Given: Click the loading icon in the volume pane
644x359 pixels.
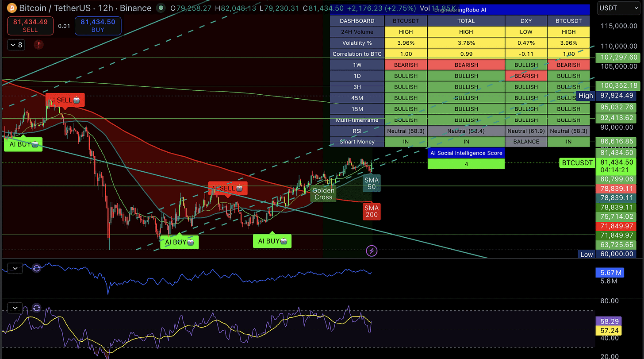Looking at the screenshot, I should [x=36, y=268].
